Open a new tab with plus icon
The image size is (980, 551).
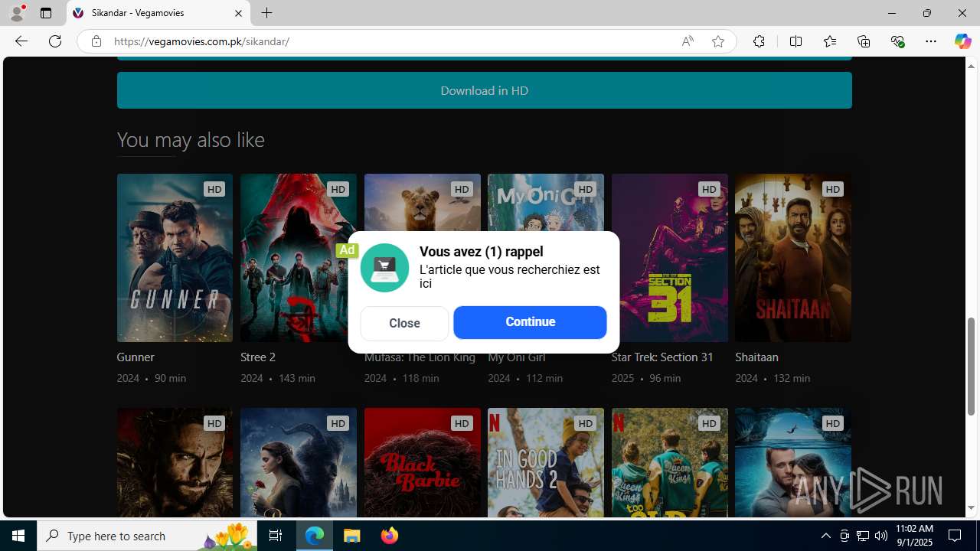[x=266, y=13]
